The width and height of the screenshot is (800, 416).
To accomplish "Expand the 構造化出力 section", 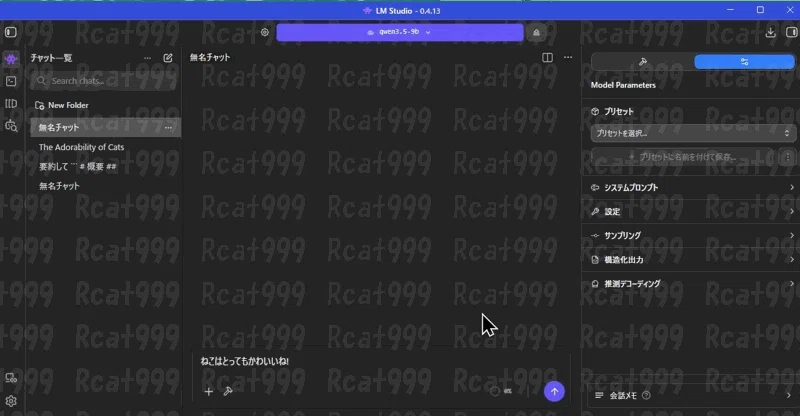I will click(x=693, y=259).
